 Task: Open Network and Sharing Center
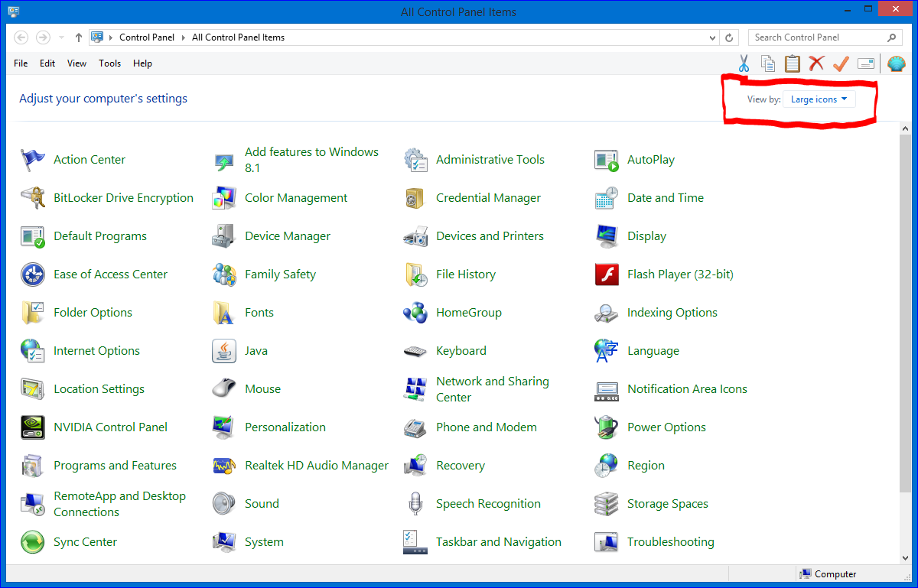pos(492,389)
